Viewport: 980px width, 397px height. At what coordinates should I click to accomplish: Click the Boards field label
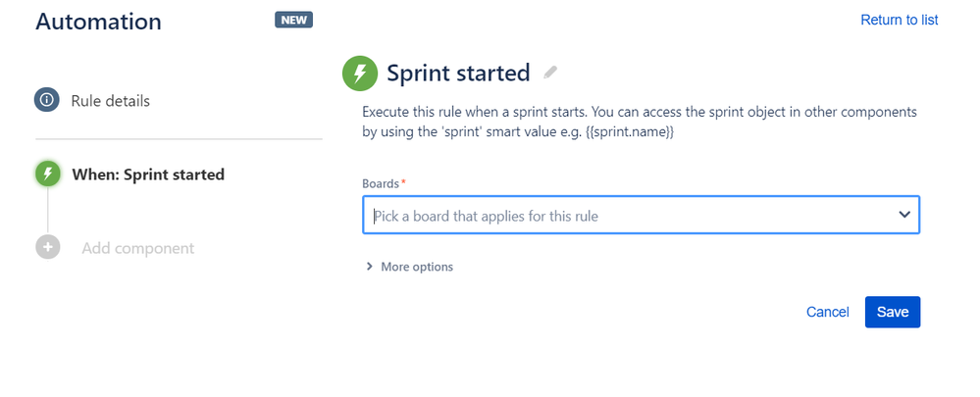coord(380,183)
